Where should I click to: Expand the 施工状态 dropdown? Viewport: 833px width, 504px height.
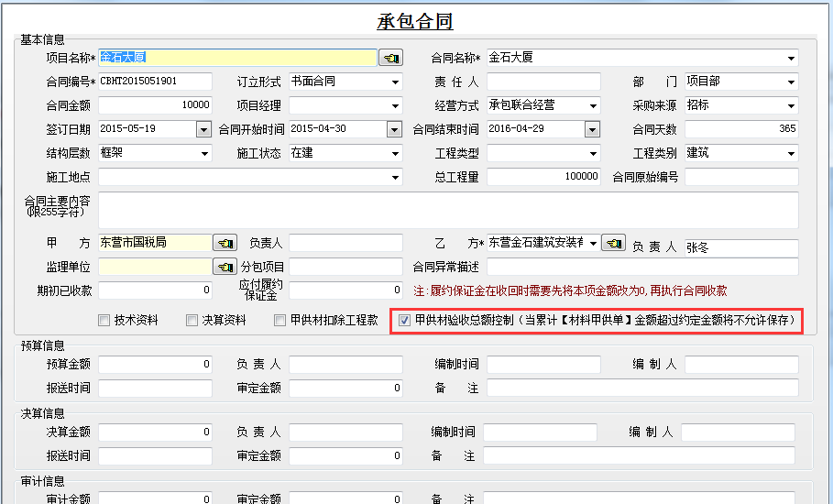click(x=395, y=154)
